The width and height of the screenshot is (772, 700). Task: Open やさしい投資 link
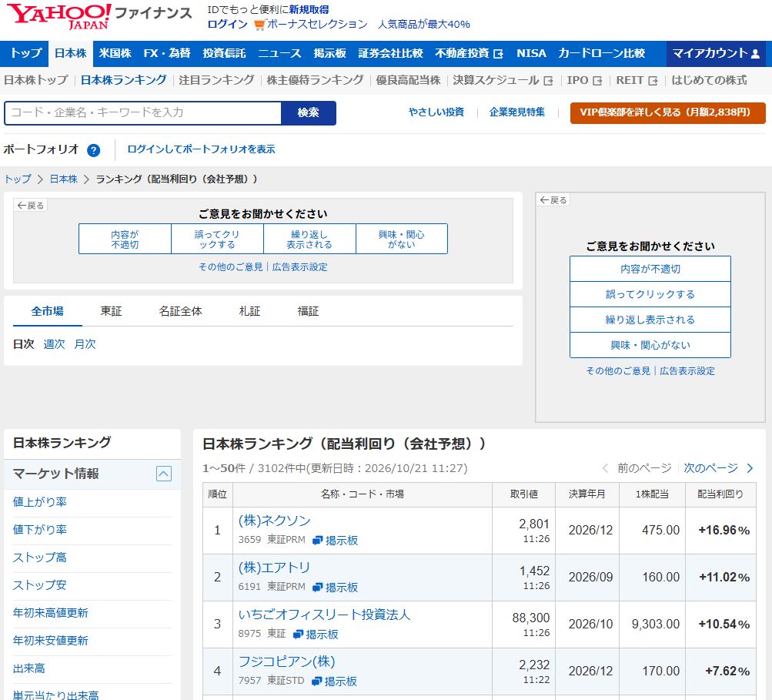[436, 112]
